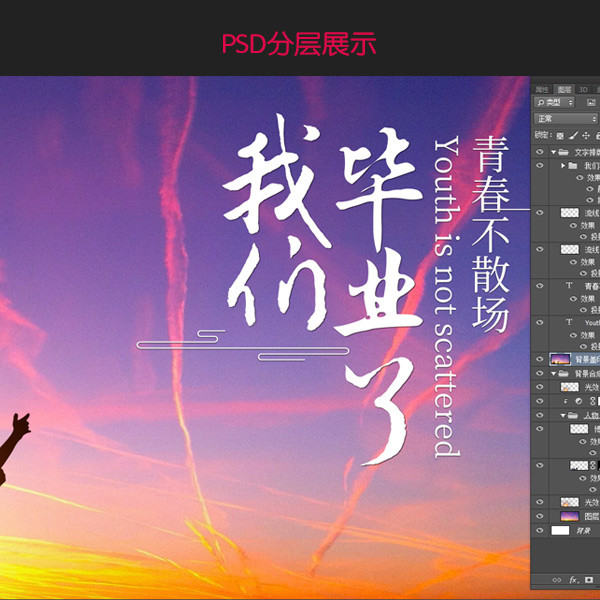This screenshot has width=600, height=600.
Task: Open the fx layer style menu
Action: (573, 580)
